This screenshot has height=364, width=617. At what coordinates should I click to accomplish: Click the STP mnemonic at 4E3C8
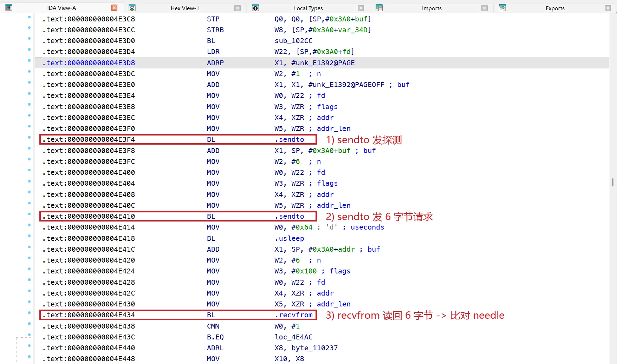(x=213, y=19)
